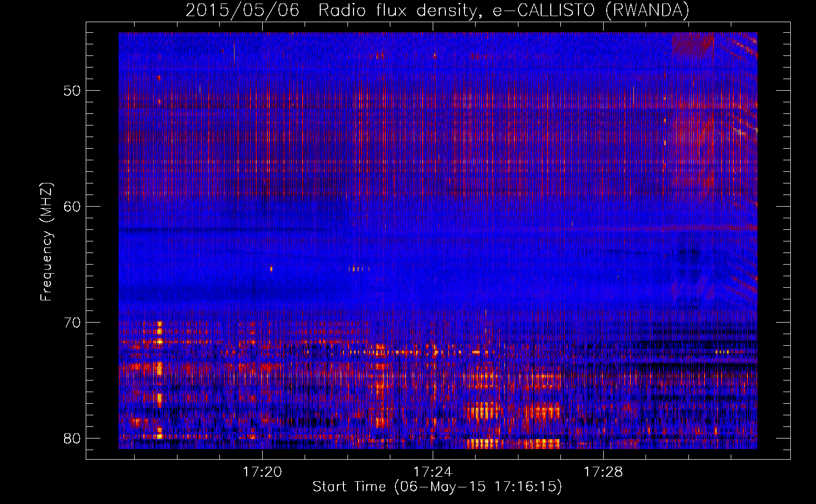816x504 pixels.
Task: Click the "17:28" time tick label
Action: coord(603,472)
